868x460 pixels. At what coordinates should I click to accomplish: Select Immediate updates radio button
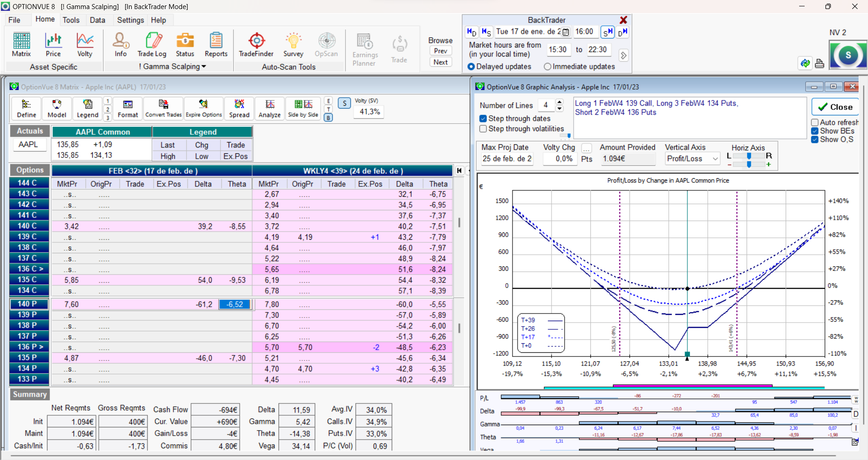pos(547,66)
